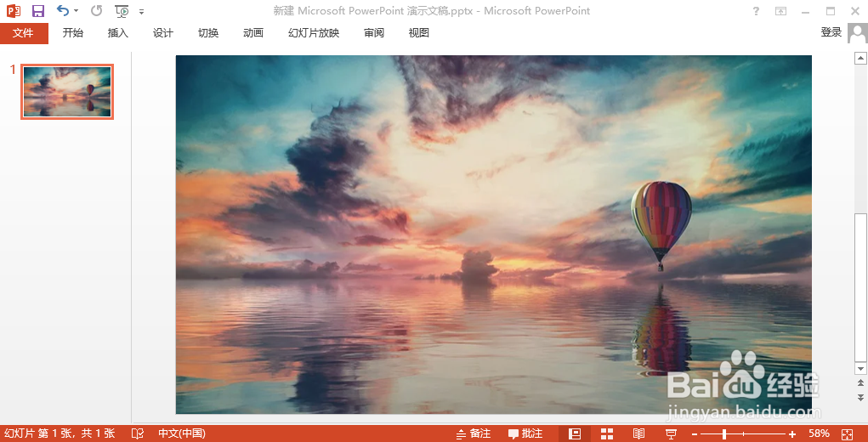
Task: Switch to Normal view icon
Action: pyautogui.click(x=575, y=433)
